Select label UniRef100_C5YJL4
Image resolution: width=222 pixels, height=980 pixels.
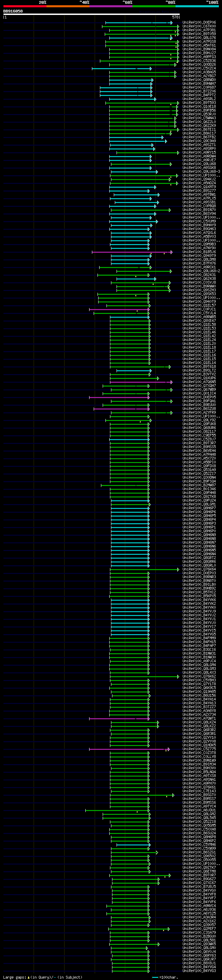coord(199,313)
